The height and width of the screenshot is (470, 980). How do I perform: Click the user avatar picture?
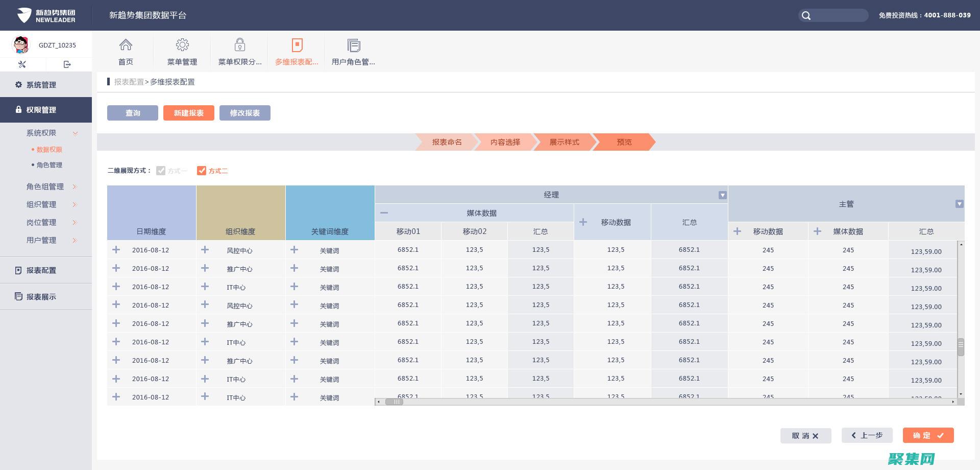21,45
